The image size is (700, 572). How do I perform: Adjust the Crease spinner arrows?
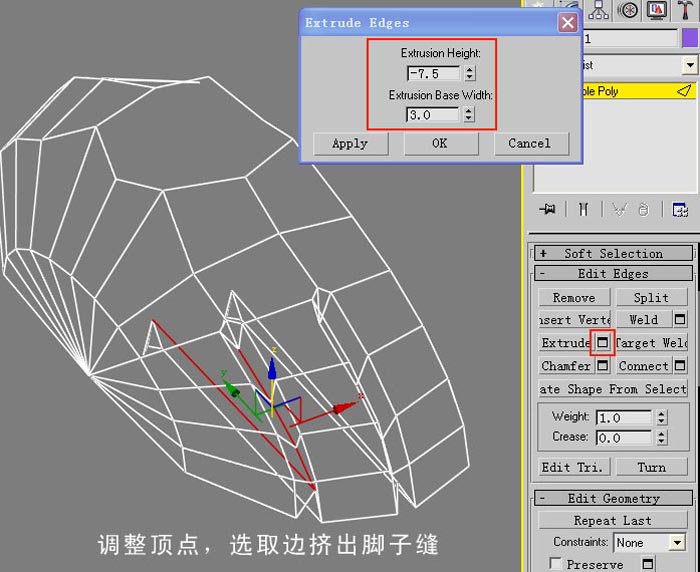tap(662, 438)
